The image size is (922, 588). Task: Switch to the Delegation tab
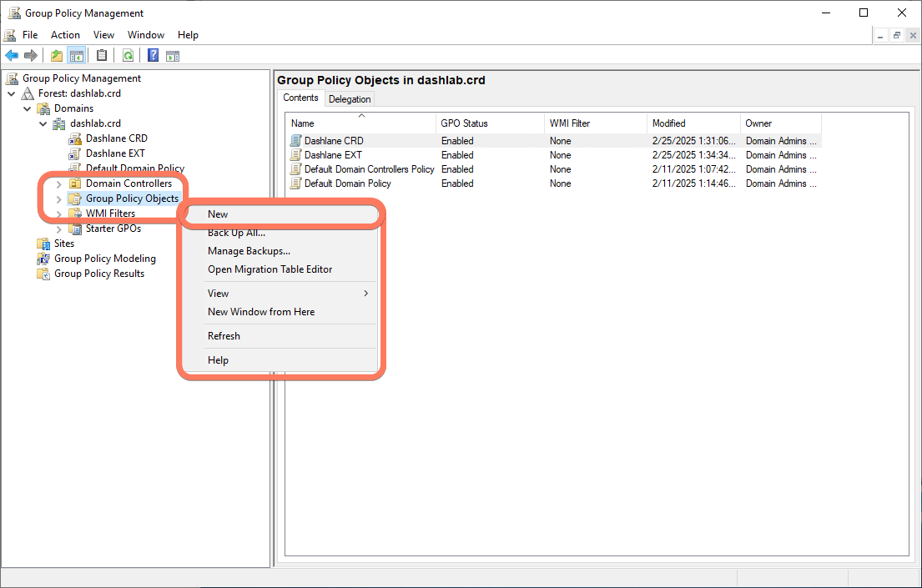350,99
